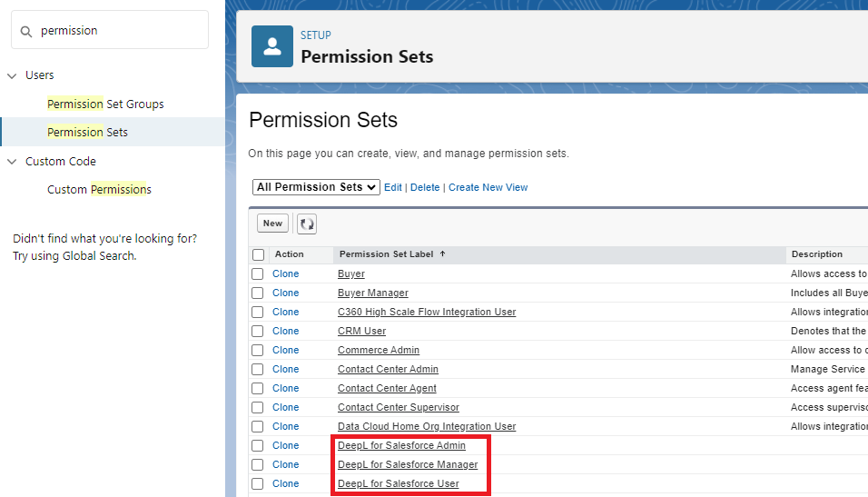Click the Create New View link
Image resolution: width=868 pixels, height=497 pixels.
[x=488, y=188]
